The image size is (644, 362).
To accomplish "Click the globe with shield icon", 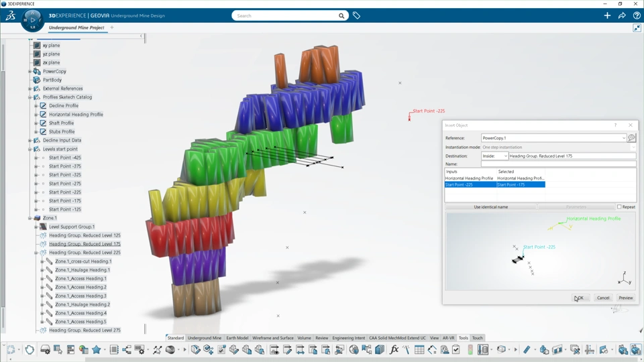I will [354, 350].
